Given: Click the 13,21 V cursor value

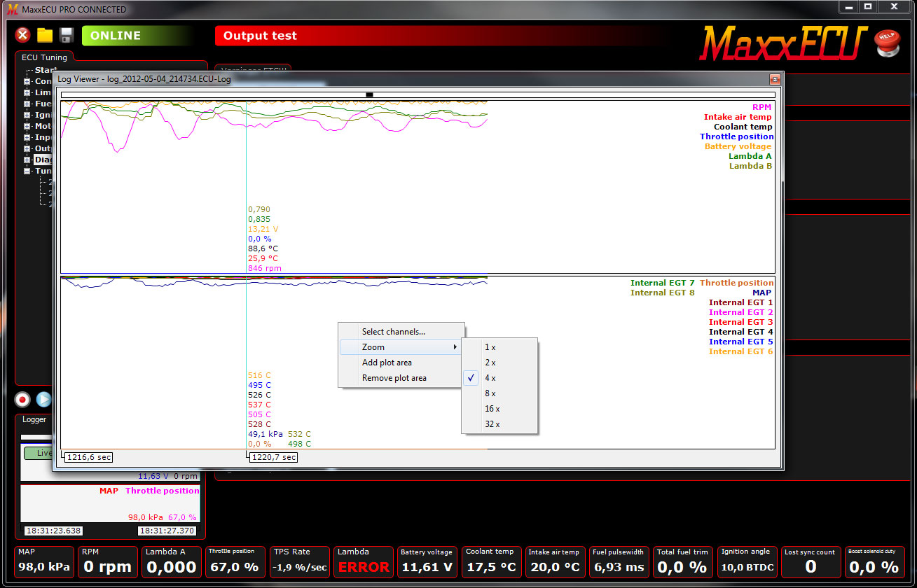Looking at the screenshot, I should pyautogui.click(x=263, y=229).
